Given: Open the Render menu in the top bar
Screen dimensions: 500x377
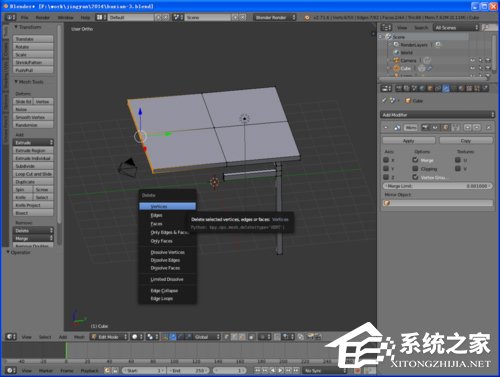Looking at the screenshot, I should tap(43, 17).
